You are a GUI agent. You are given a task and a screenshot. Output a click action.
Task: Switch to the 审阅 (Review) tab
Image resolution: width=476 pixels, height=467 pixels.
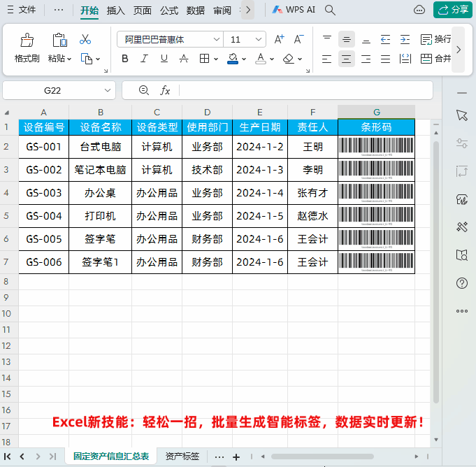point(222,10)
